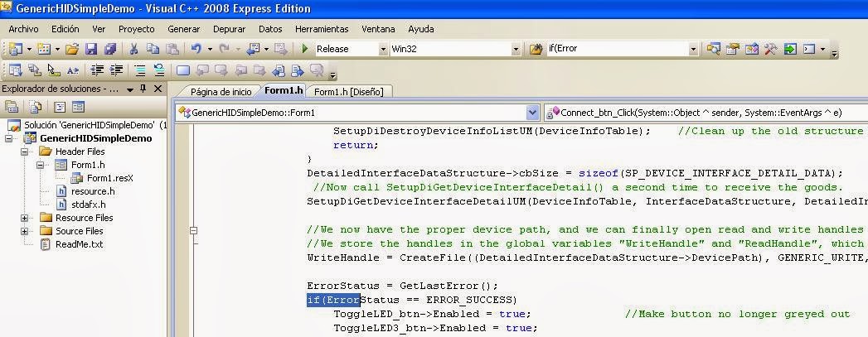Click the Copy toolbar icon
This screenshot has width=868, height=337.
click(153, 49)
